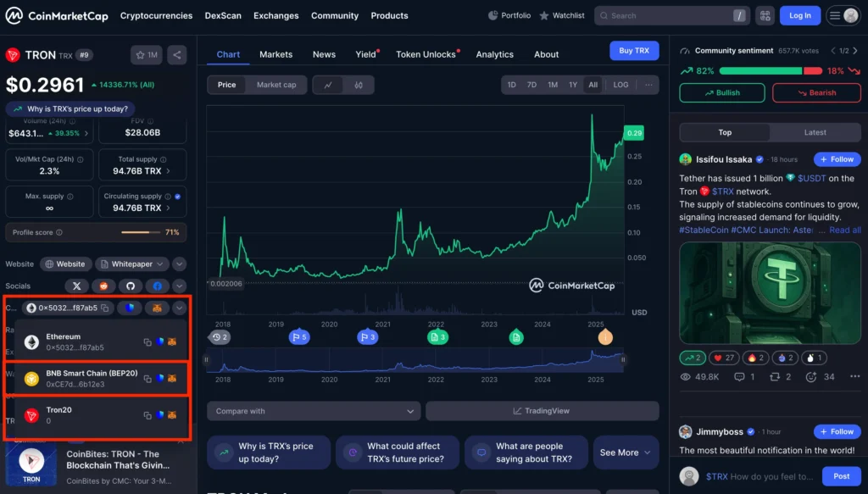Vote Bullish on community sentiment
Viewport: 868px width, 494px height.
point(722,93)
